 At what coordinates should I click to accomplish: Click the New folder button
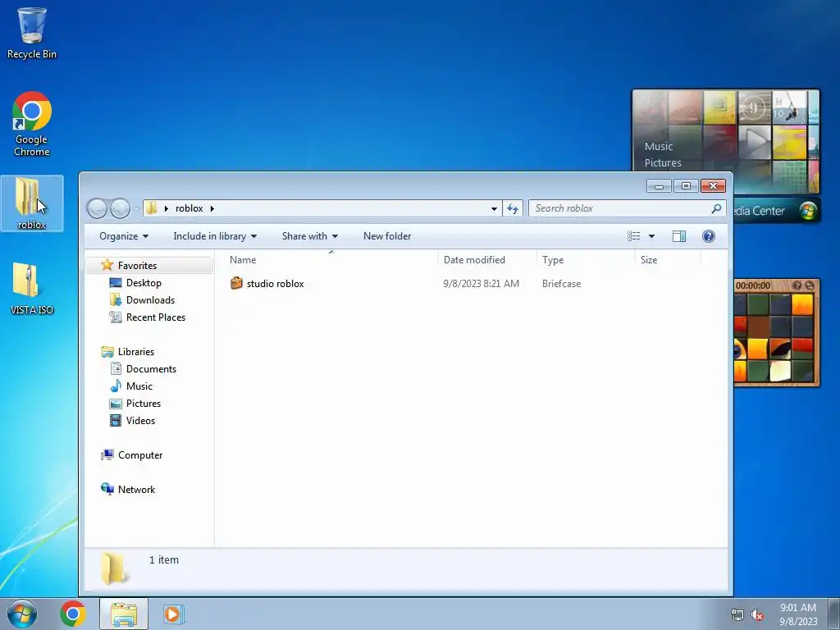tap(387, 236)
